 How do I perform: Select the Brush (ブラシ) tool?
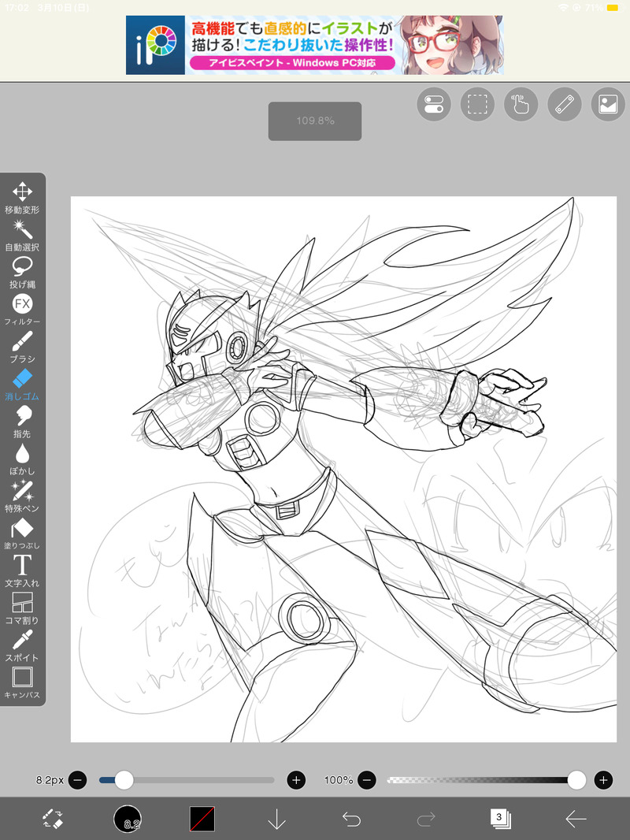[x=22, y=348]
